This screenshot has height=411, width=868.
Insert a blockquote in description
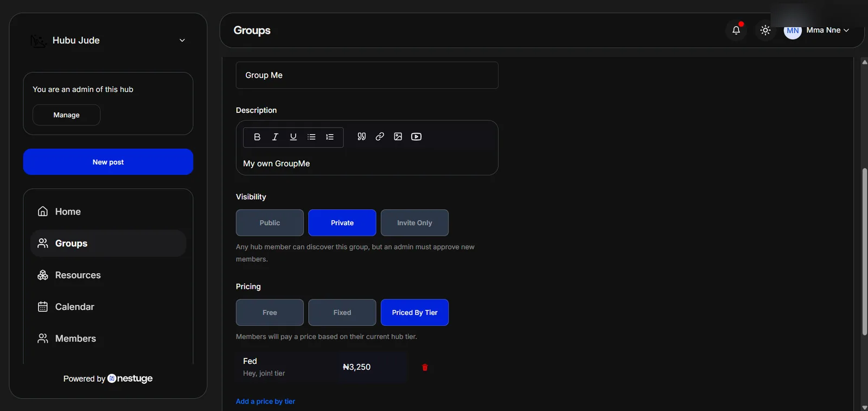[362, 136]
